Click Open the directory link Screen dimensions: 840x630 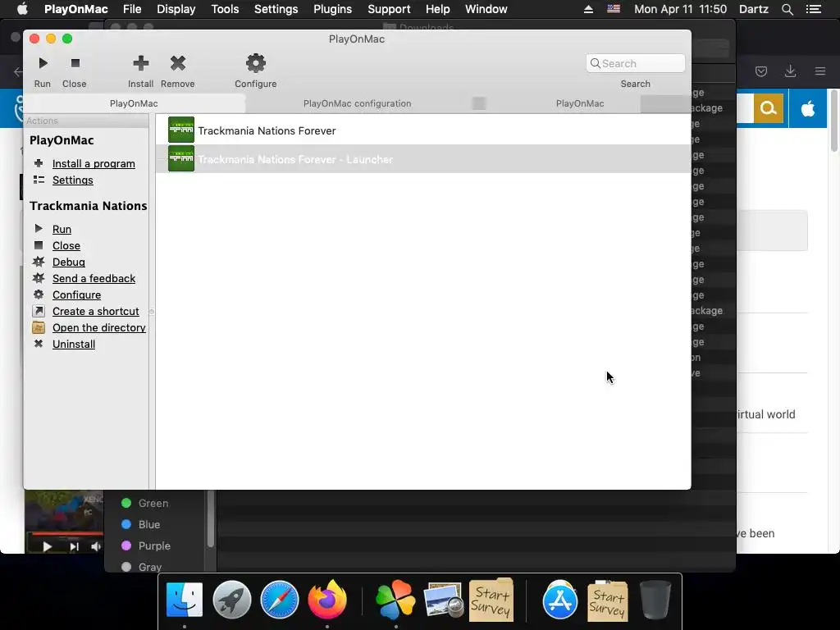click(99, 328)
